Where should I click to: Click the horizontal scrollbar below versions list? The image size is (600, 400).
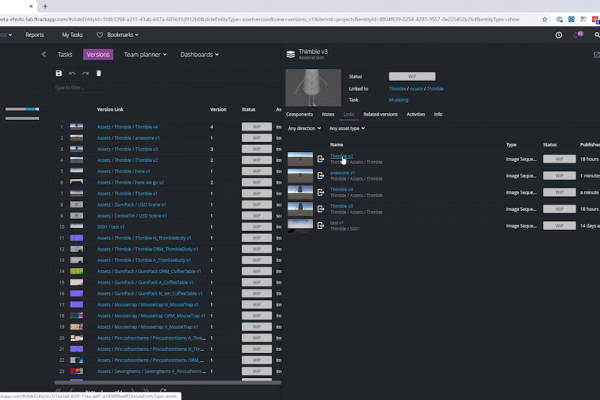pyautogui.click(x=168, y=382)
